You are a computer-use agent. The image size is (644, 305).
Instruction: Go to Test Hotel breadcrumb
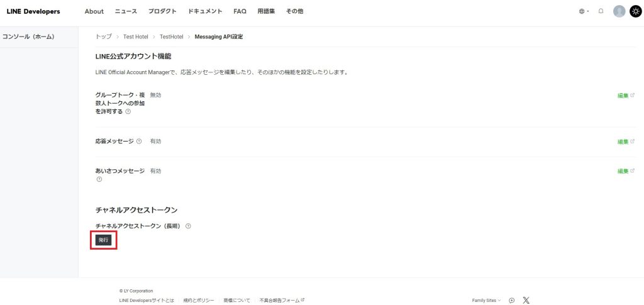coord(135,36)
